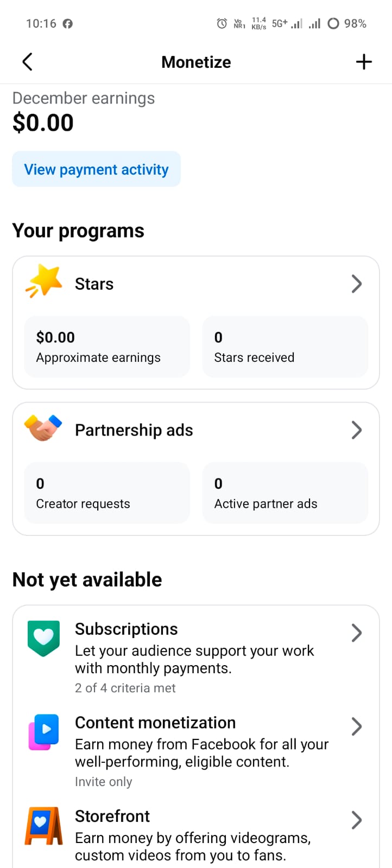This screenshot has height=868, width=392.
Task: Select the Stars received tile
Action: [x=285, y=347]
